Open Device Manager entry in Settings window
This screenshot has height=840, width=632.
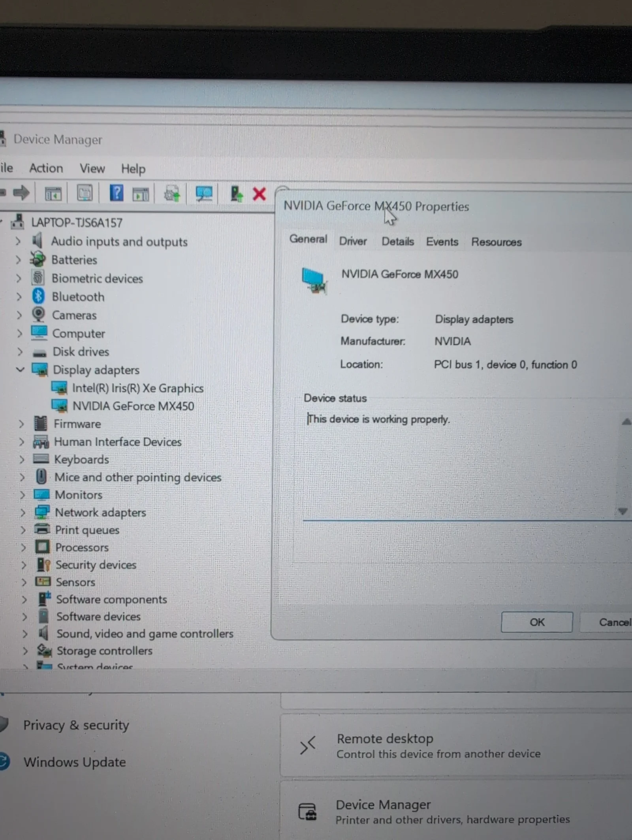[456, 811]
